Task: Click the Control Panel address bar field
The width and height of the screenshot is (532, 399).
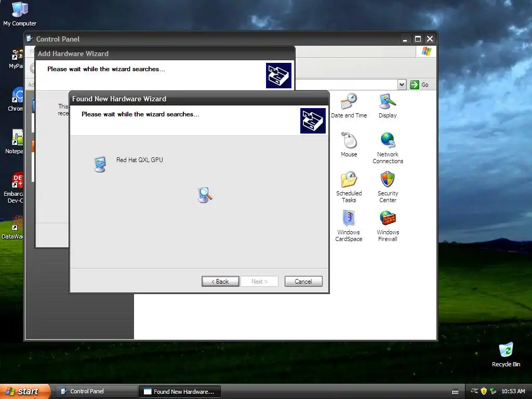Action: [x=347, y=85]
